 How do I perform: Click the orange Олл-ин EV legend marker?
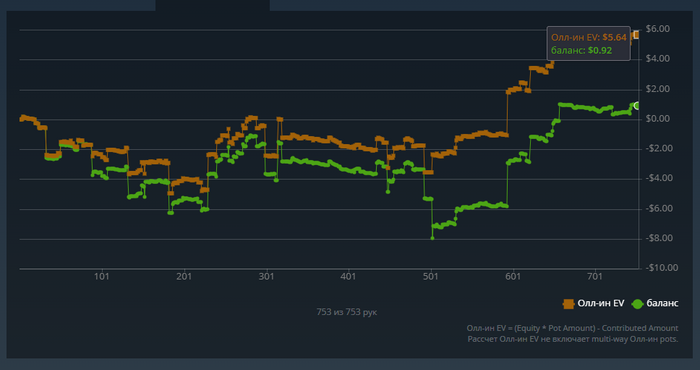tap(568, 304)
